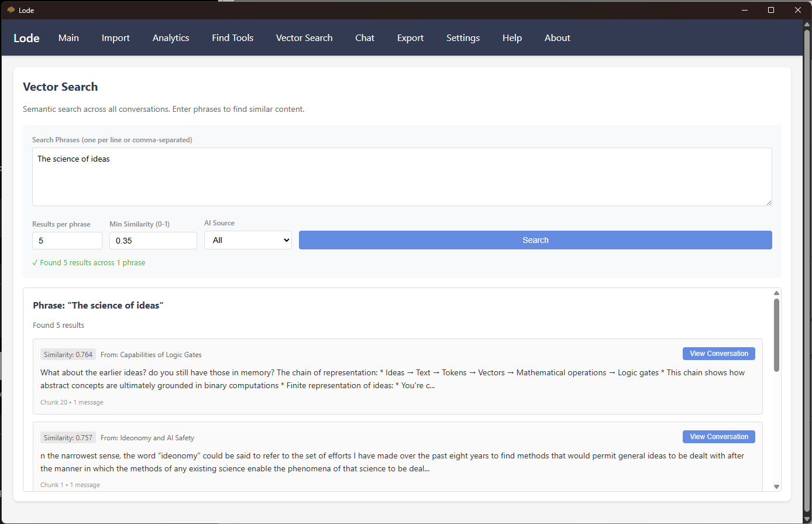Expand the AI Source dropdown
The width and height of the screenshot is (812, 524).
(247, 240)
